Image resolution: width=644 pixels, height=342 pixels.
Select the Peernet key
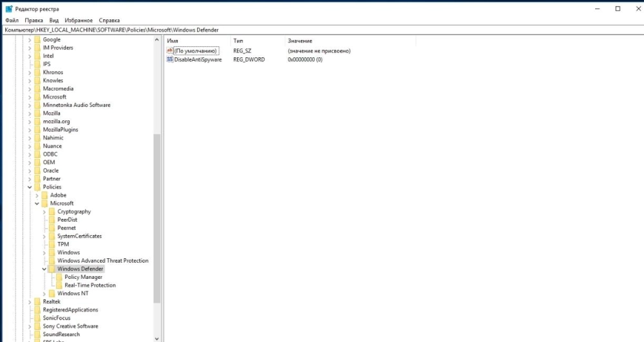coord(66,228)
